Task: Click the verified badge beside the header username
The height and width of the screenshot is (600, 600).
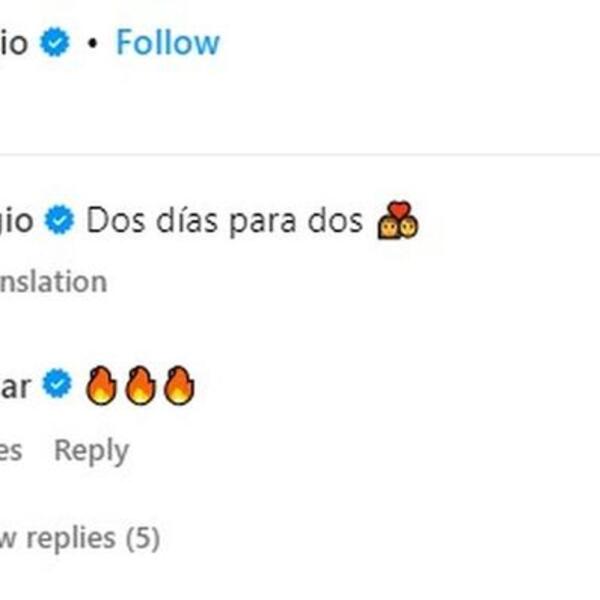Action: pos(56,42)
